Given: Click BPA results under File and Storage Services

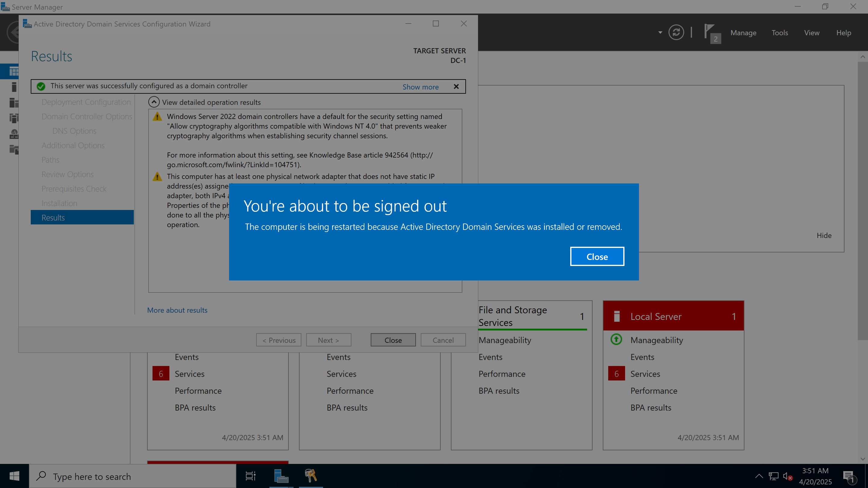Looking at the screenshot, I should 499,391.
